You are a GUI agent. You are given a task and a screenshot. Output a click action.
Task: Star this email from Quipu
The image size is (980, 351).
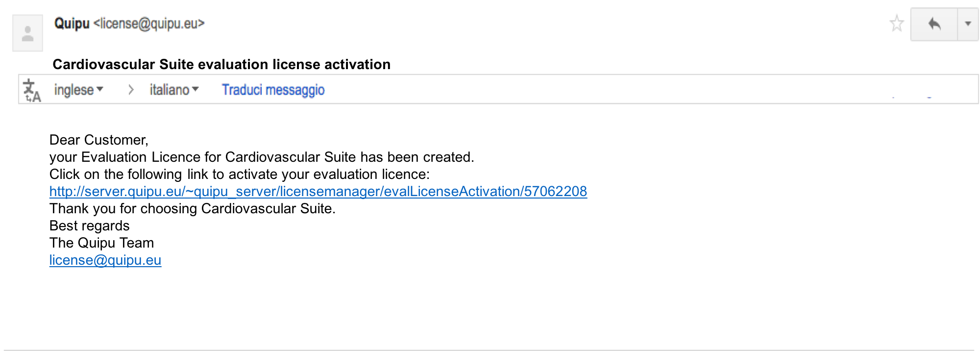(896, 24)
